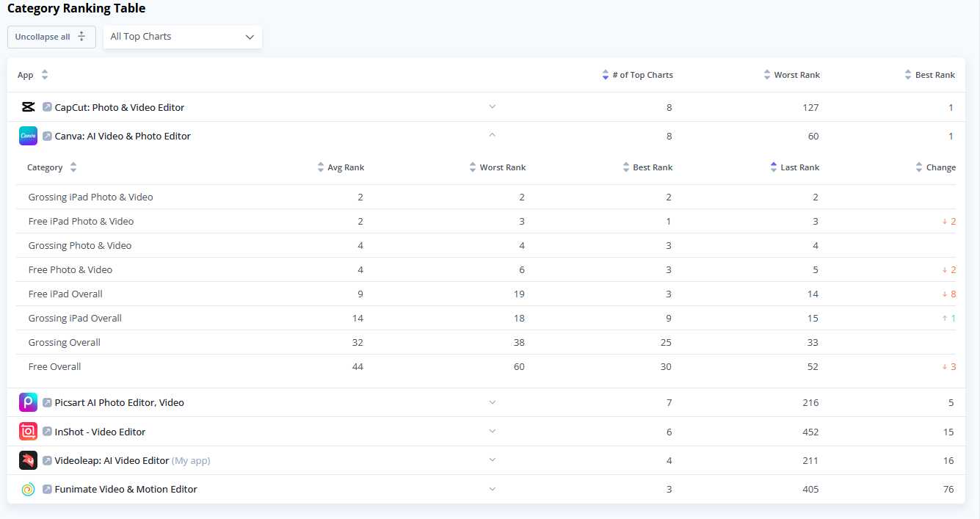
Task: Sort table by App column arrows
Action: 45,75
